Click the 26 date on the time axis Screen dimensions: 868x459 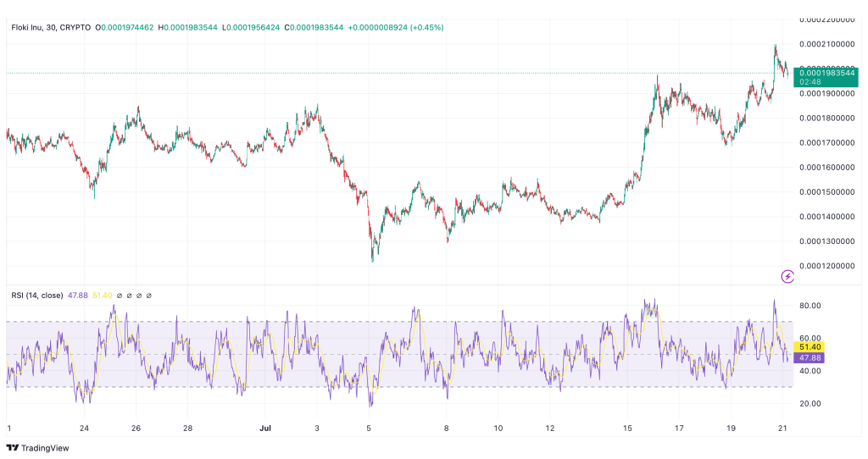pos(136,428)
